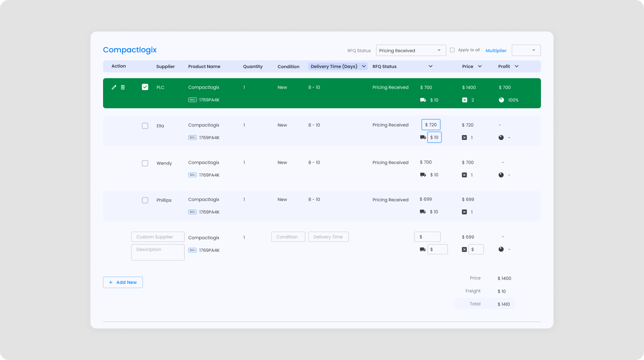The height and width of the screenshot is (360, 644).
Task: Click the Phillips supplier name
Action: coord(164,200)
